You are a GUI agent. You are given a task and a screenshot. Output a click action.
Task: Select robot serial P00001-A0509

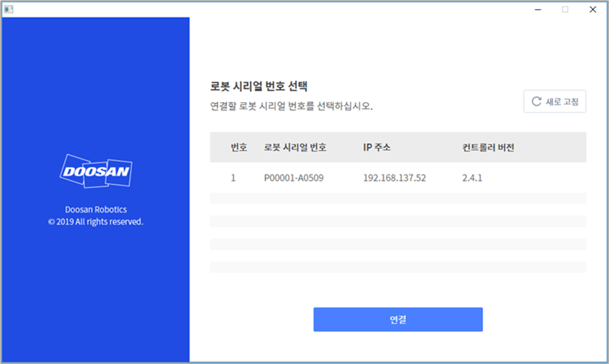(294, 178)
